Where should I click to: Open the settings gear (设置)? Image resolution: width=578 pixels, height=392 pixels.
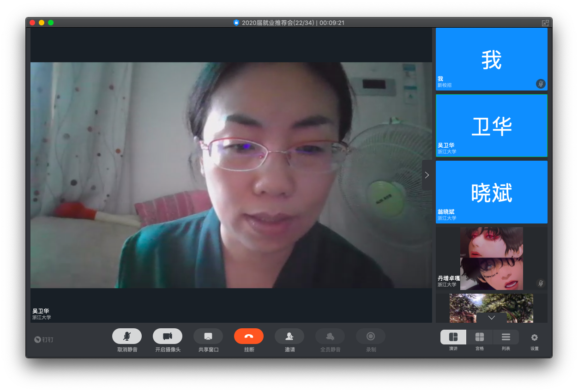point(535,338)
